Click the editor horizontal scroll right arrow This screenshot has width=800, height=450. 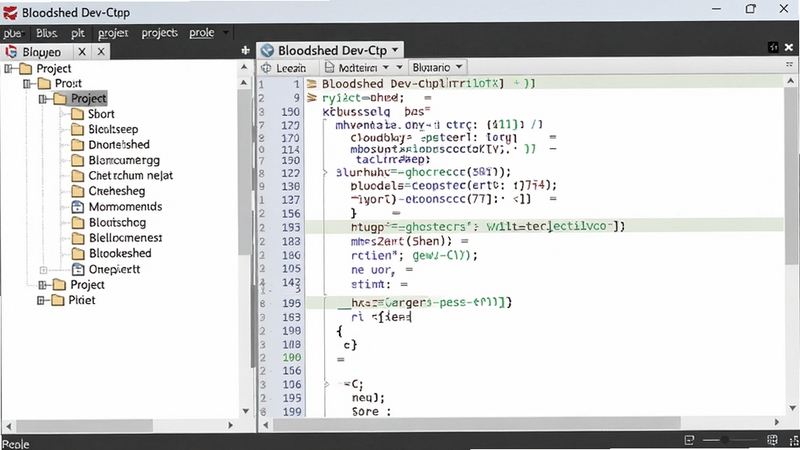[x=777, y=422]
